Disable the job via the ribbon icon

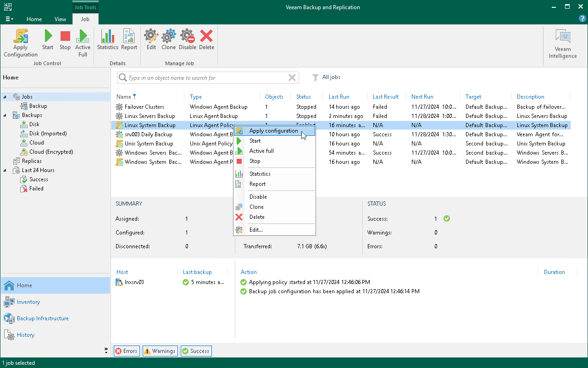188,39
